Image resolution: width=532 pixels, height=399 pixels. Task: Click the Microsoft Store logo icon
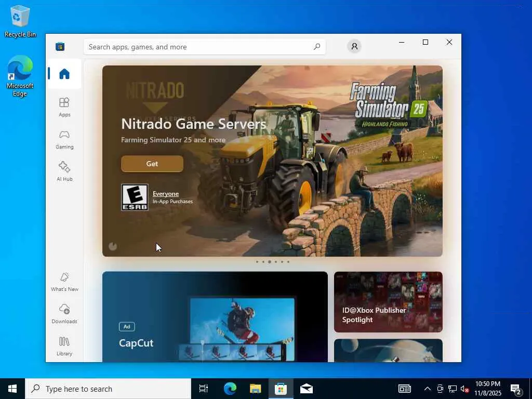point(60,46)
